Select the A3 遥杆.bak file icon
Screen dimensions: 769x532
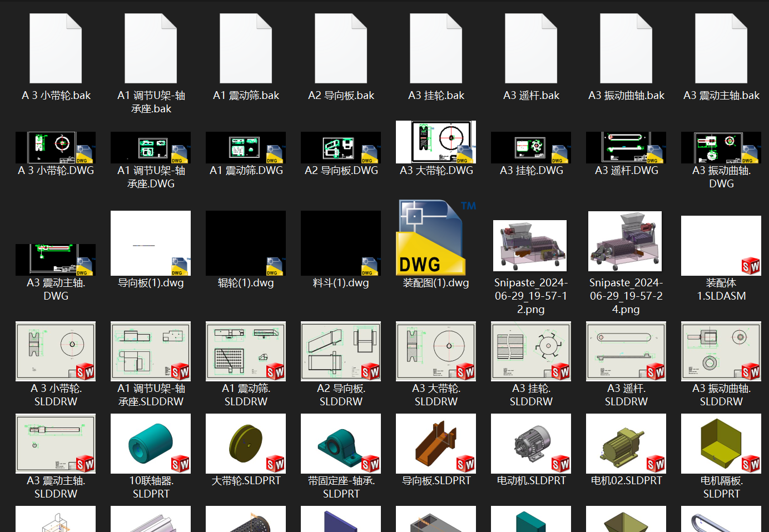531,48
